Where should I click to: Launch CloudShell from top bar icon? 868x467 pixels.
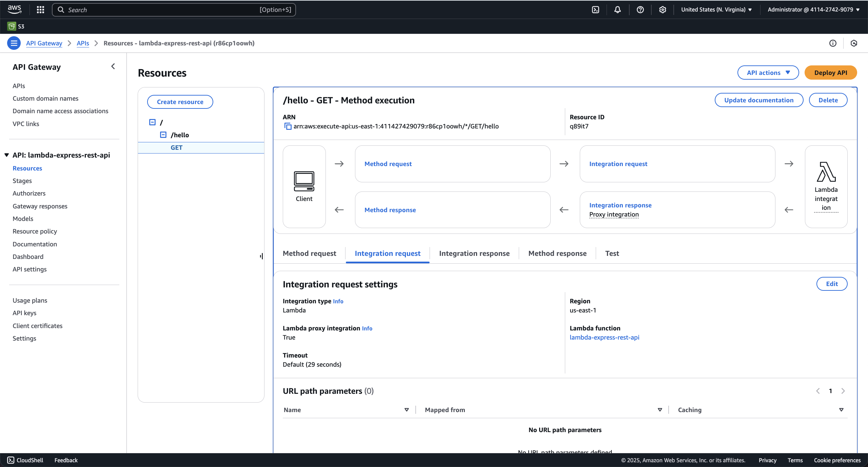pos(595,9)
